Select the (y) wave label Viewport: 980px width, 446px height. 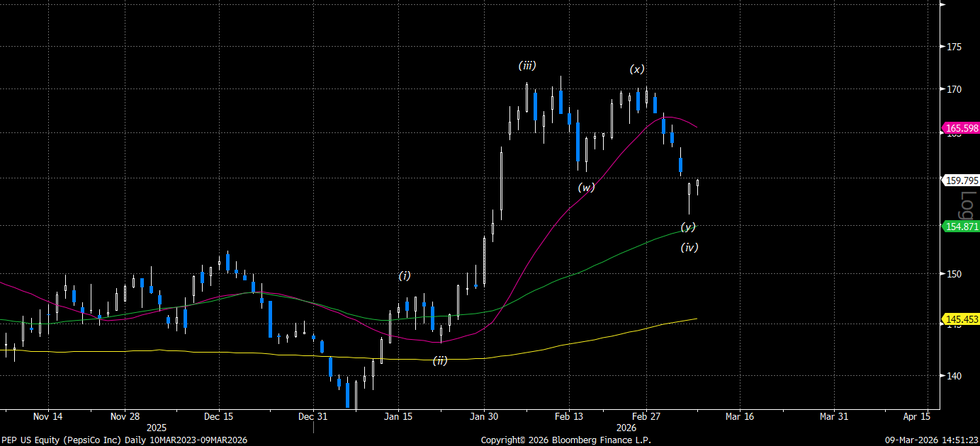pos(688,227)
